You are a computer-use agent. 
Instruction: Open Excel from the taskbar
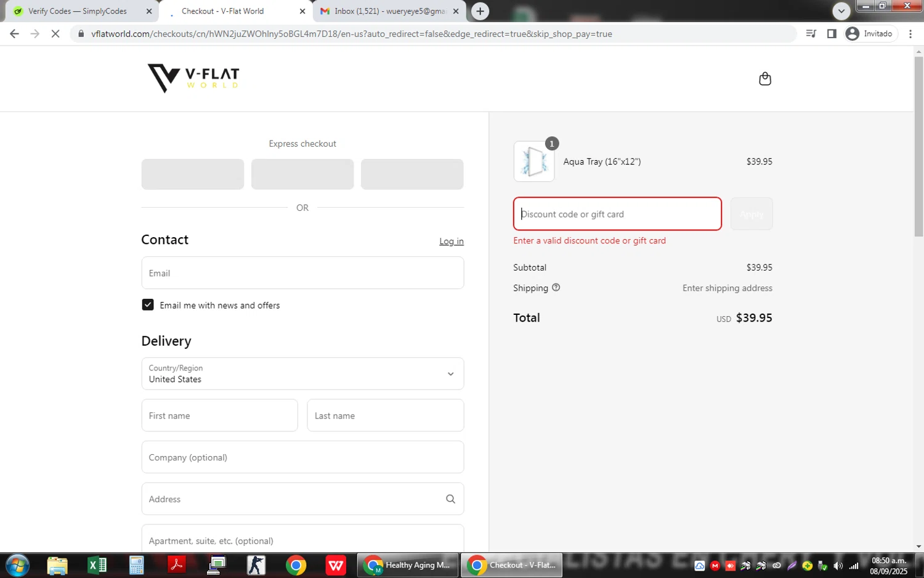[x=97, y=565]
